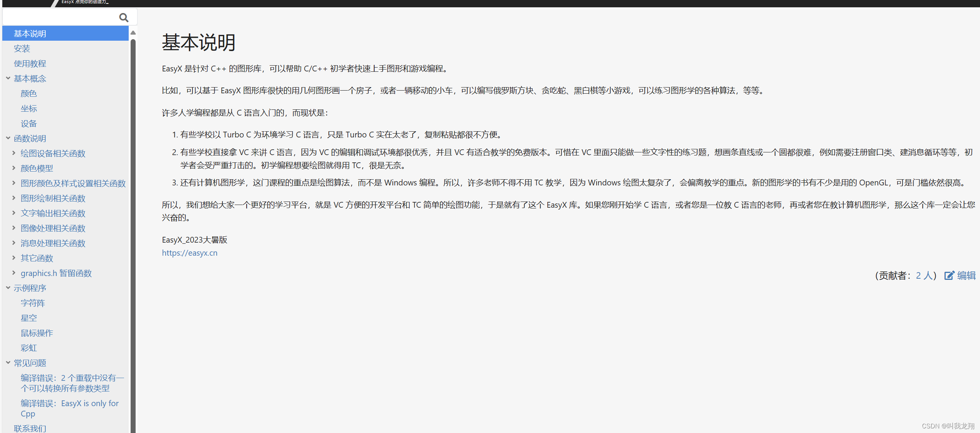The image size is (980, 433).
Task: Open the 颜色 topic
Action: click(x=29, y=93)
